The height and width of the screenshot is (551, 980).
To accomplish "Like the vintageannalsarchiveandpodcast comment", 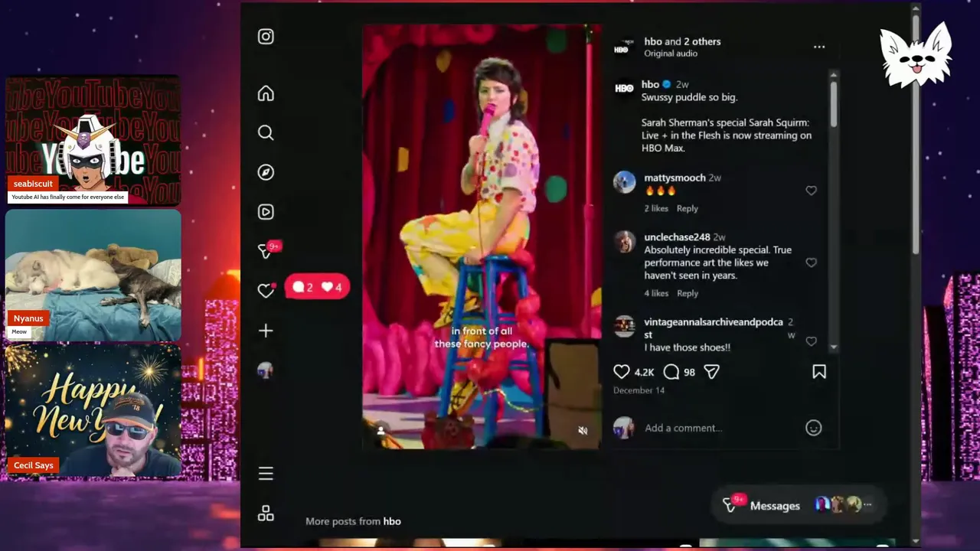I will [811, 341].
